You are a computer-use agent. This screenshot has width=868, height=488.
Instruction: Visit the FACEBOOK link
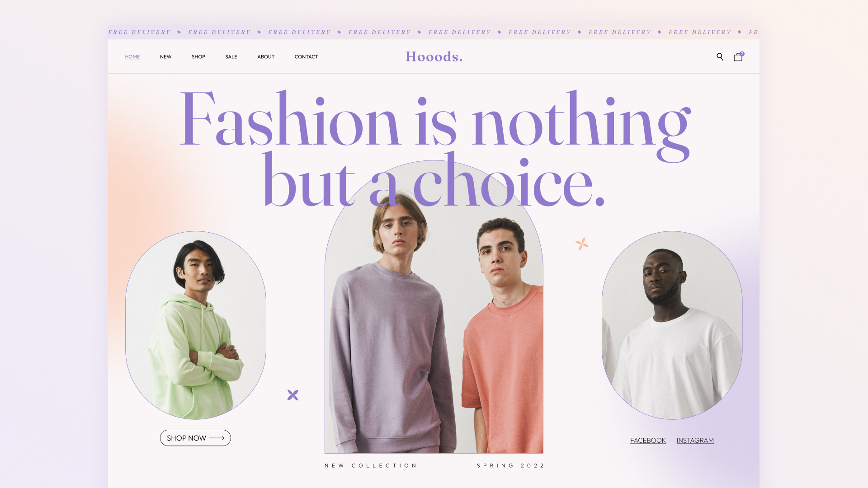click(648, 441)
